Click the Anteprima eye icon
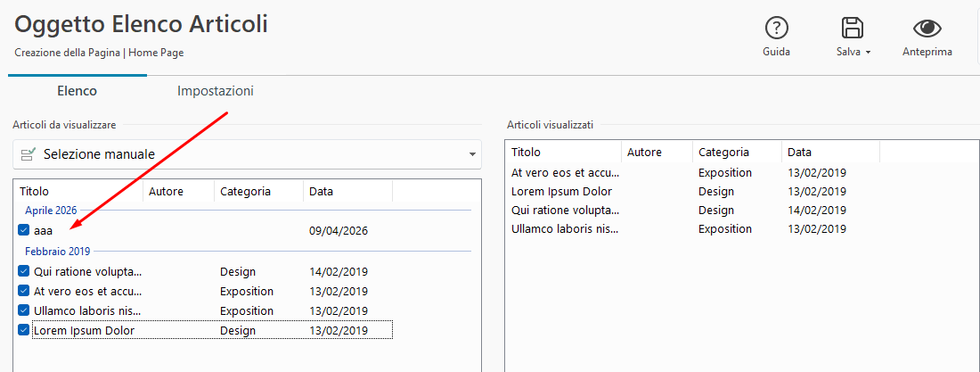980x372 pixels. click(927, 29)
